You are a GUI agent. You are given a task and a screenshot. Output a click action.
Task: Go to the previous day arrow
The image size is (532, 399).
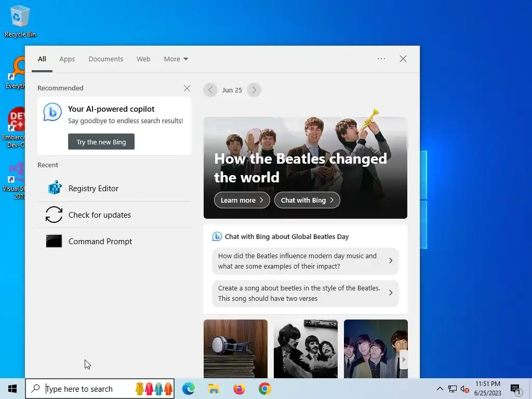pos(210,90)
